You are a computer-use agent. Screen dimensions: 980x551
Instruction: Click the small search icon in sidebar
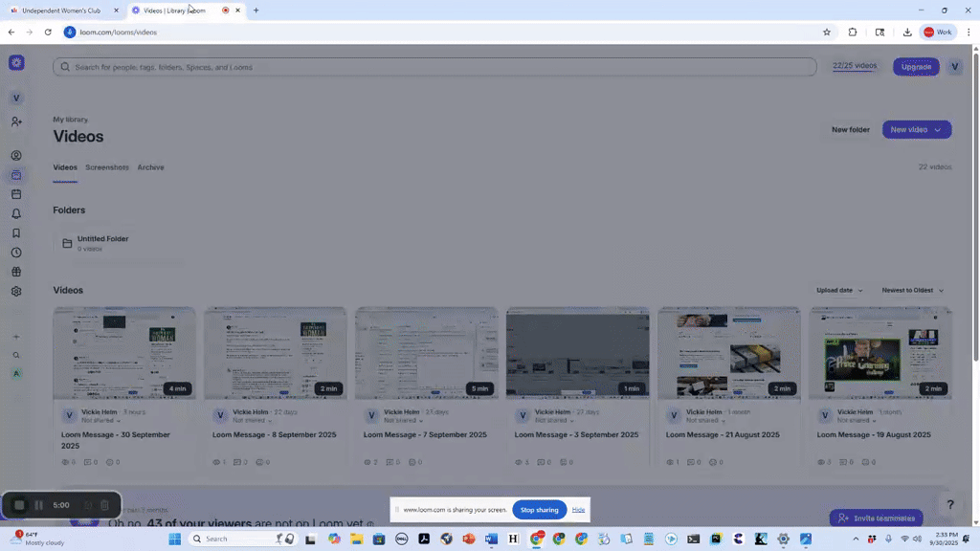[x=16, y=356]
